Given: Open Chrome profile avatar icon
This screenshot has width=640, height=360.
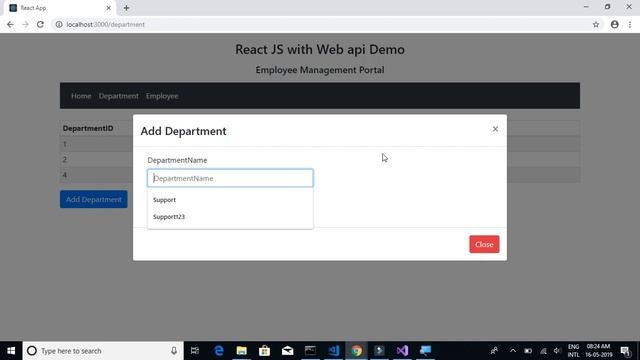Looking at the screenshot, I should click(615, 24).
